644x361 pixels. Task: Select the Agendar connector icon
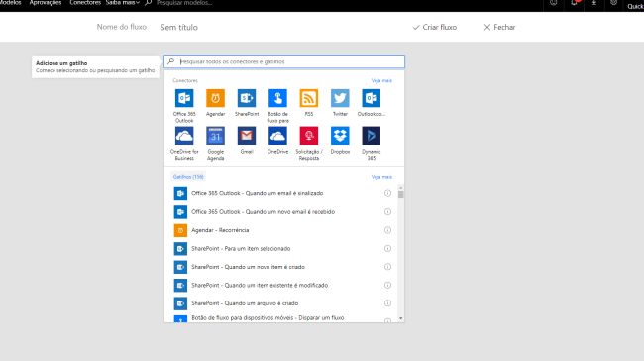215,98
